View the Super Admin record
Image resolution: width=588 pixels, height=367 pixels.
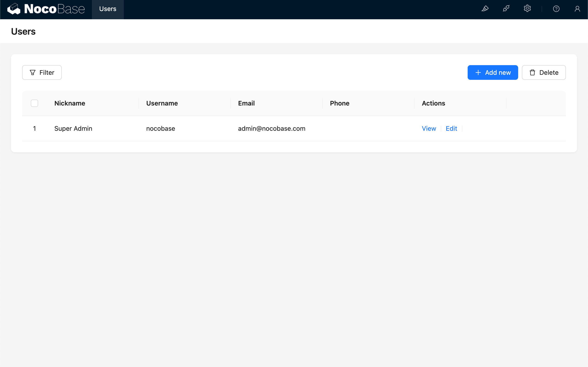(x=429, y=128)
